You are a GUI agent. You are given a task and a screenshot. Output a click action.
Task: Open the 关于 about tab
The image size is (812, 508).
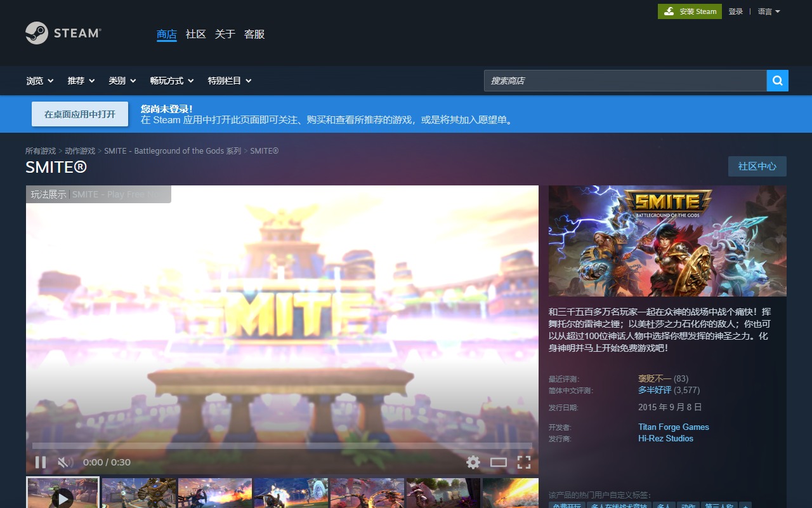click(225, 34)
